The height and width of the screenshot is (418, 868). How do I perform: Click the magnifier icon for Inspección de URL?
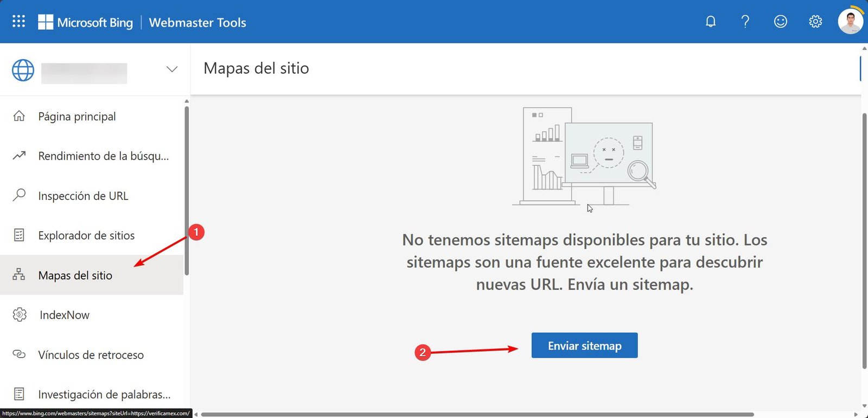pyautogui.click(x=19, y=195)
